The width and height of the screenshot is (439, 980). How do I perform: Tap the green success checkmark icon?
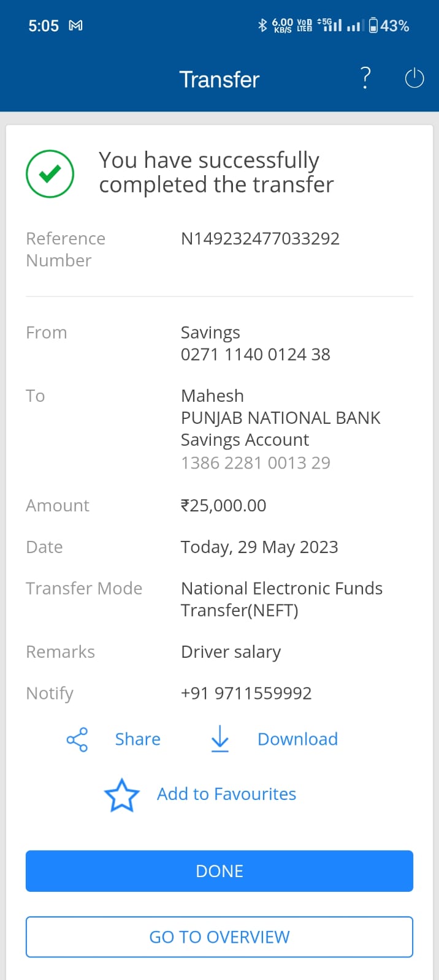point(50,174)
